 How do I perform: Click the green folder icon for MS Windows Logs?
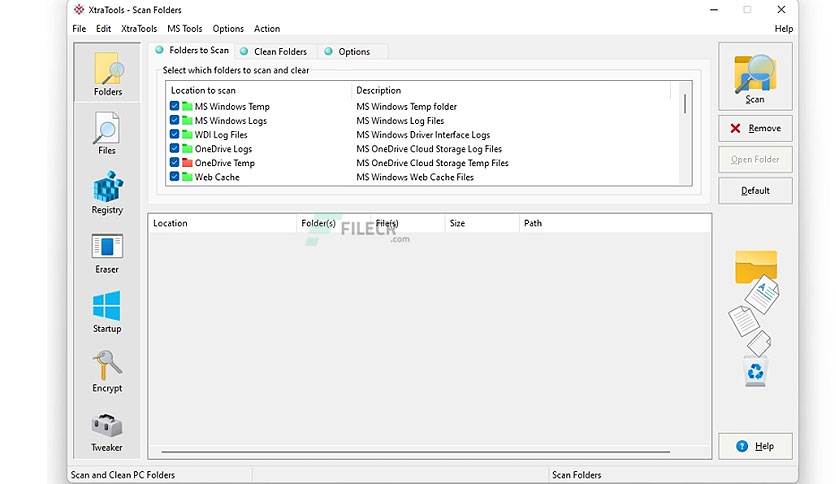coord(187,120)
